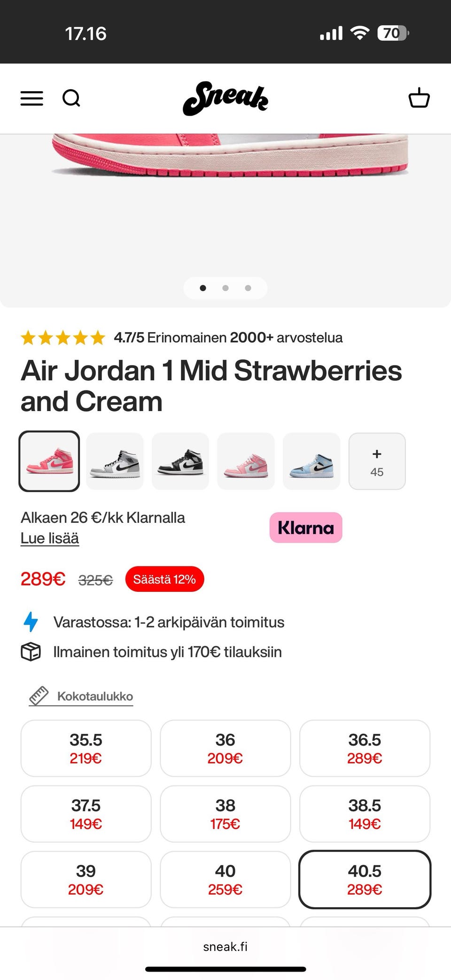Image resolution: width=451 pixels, height=980 pixels.
Task: Tap the sneak.fi address bar
Action: pos(225,947)
